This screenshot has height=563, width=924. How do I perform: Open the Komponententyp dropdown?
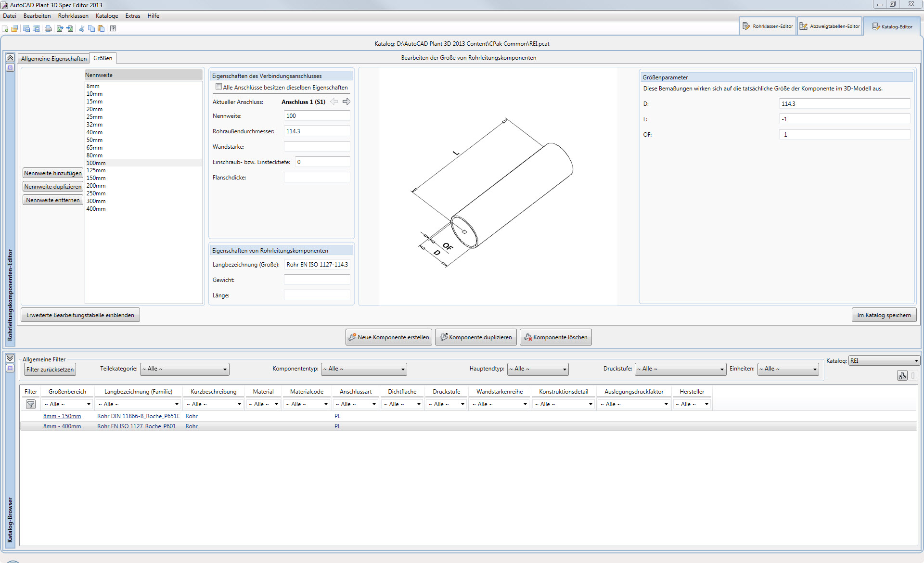(364, 369)
